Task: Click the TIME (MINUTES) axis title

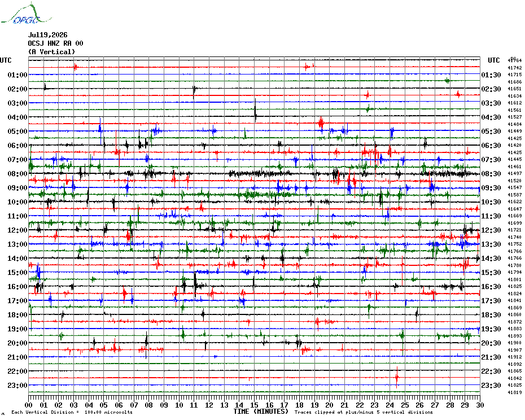Action: click(261, 412)
